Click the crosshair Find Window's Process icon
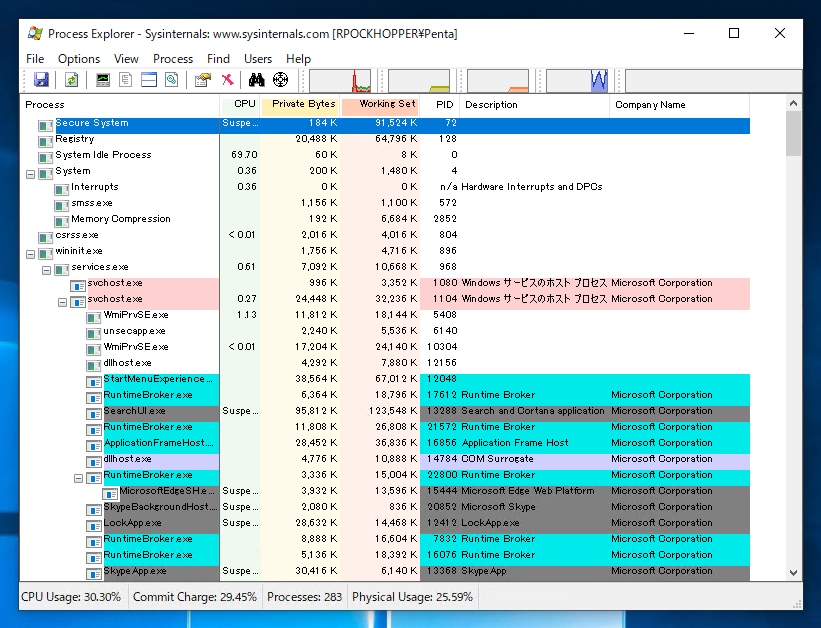The width and height of the screenshot is (821, 628). click(280, 79)
